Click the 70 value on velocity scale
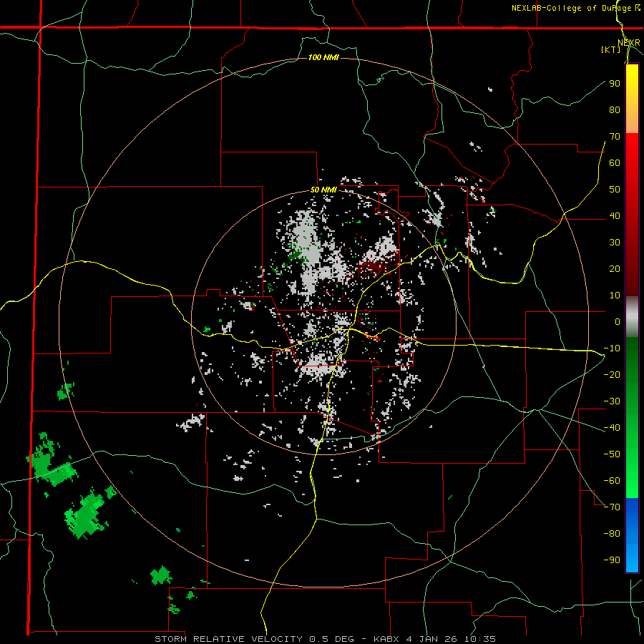Screen dimensions: 644x644 [615, 137]
